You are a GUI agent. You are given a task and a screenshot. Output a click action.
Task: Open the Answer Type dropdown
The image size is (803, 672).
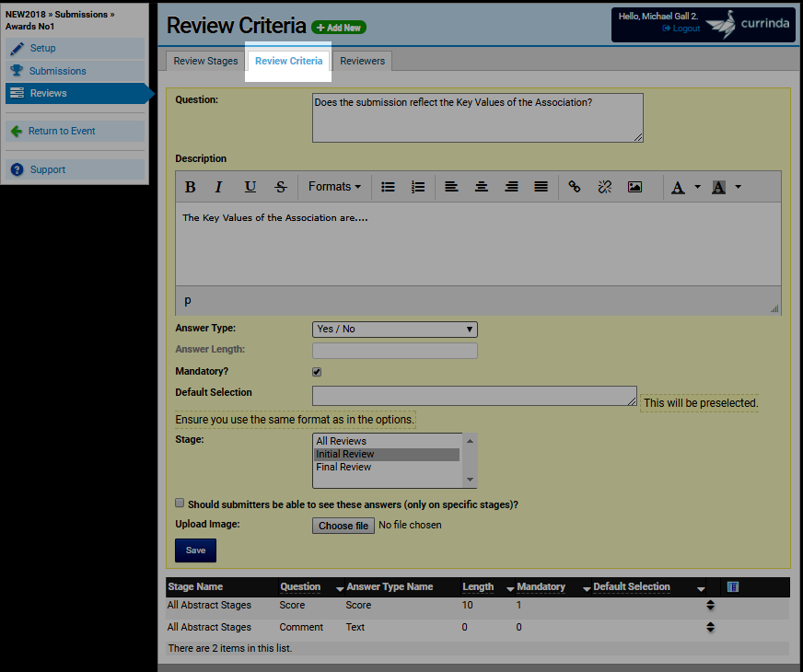coord(395,329)
